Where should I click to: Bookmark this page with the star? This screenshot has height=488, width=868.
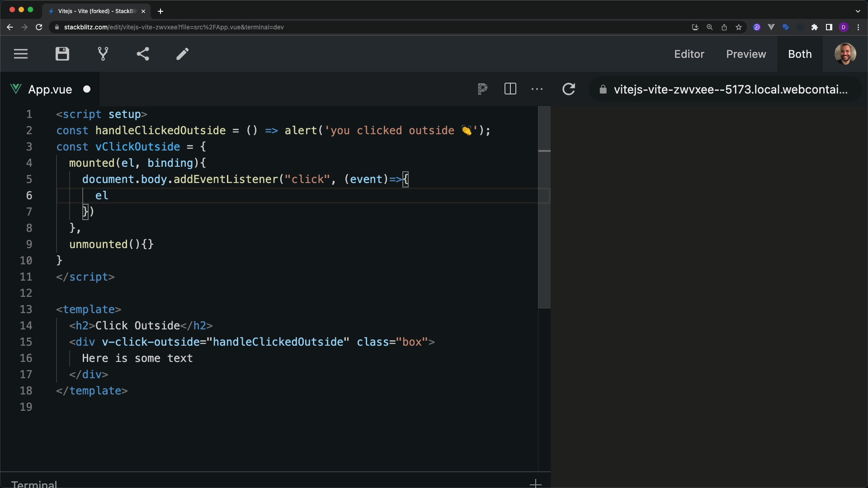point(739,27)
